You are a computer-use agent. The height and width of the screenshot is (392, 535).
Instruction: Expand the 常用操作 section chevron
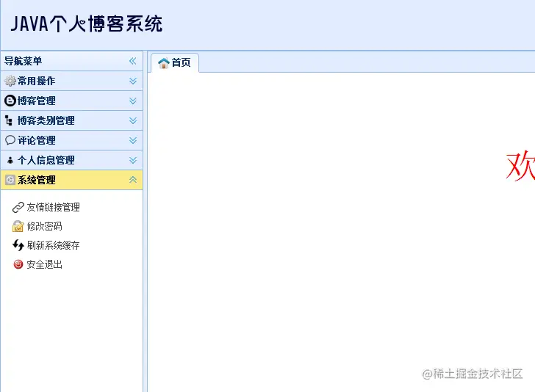coord(133,81)
